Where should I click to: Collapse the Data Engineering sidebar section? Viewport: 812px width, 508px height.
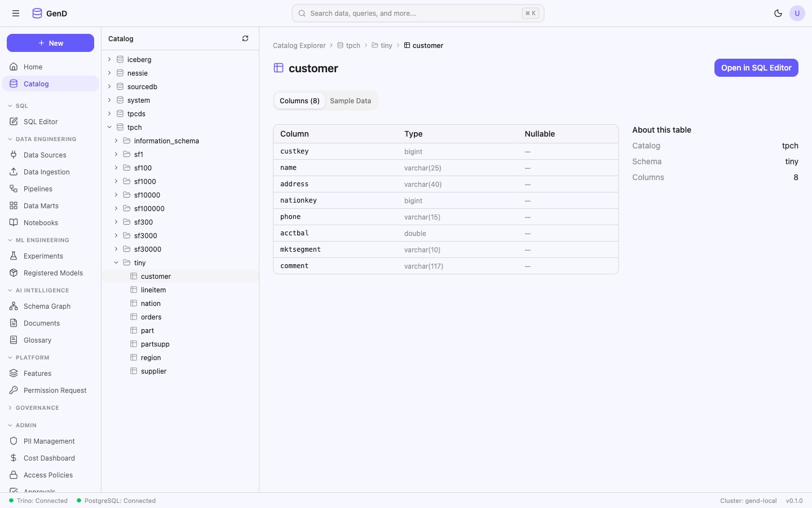pos(10,139)
